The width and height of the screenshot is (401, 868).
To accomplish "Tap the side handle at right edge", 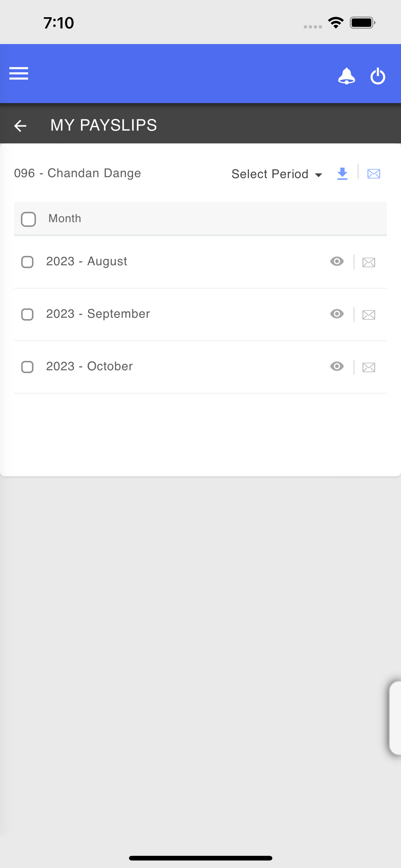I will (395, 718).
